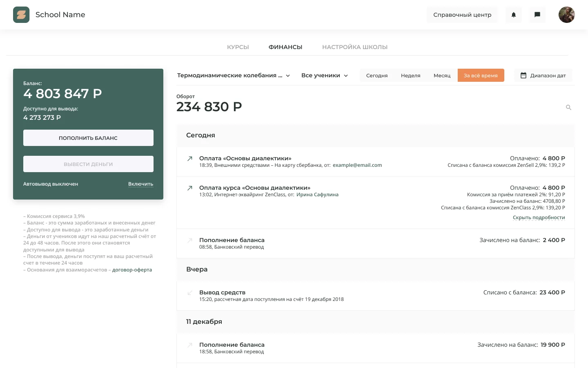Click the profile avatar photo
The image size is (588, 368).
[x=567, y=15]
